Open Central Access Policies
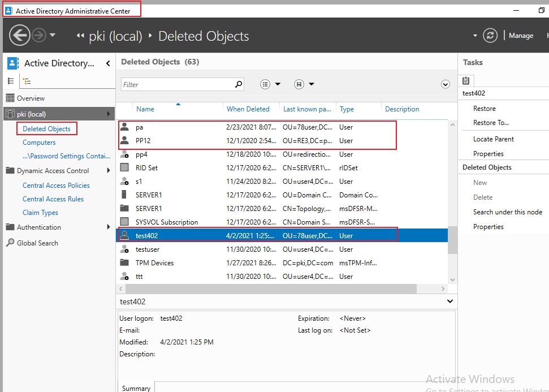The height and width of the screenshot is (392, 549). [x=56, y=186]
